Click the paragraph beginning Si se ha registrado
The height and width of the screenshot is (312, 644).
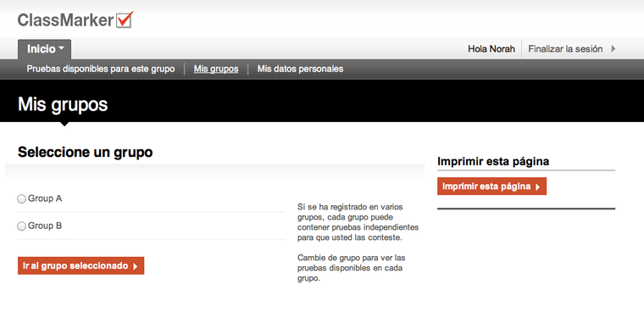[x=358, y=222]
